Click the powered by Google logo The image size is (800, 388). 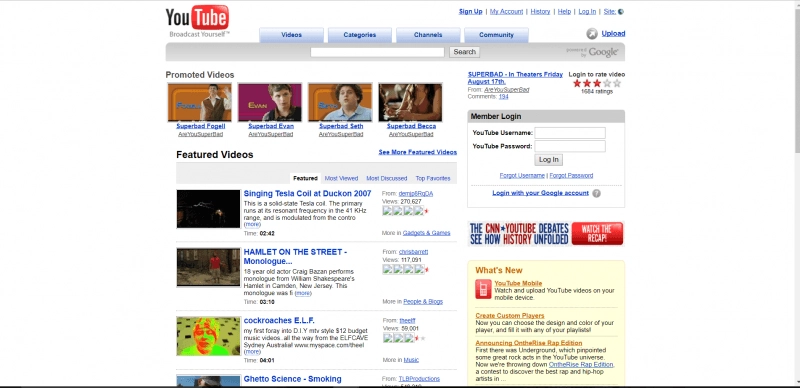pyautogui.click(x=592, y=52)
